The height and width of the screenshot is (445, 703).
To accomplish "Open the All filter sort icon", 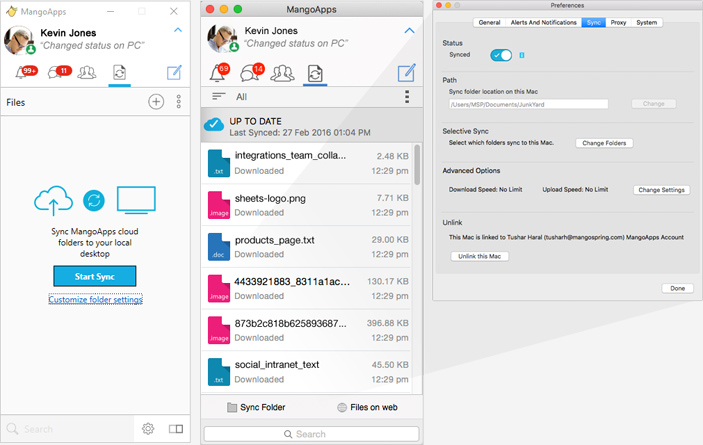I will [x=219, y=96].
